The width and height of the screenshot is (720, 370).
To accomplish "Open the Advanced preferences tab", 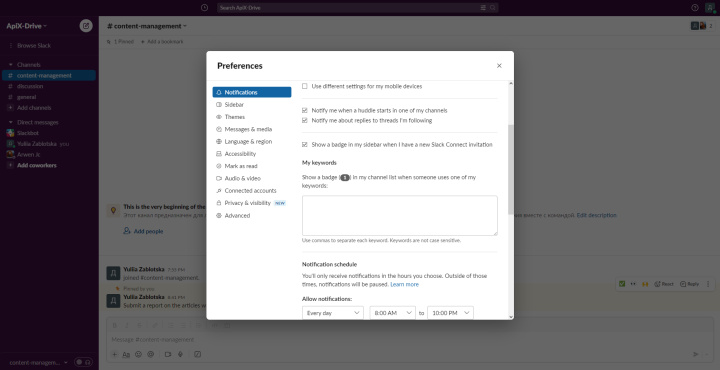I will pos(252,215).
